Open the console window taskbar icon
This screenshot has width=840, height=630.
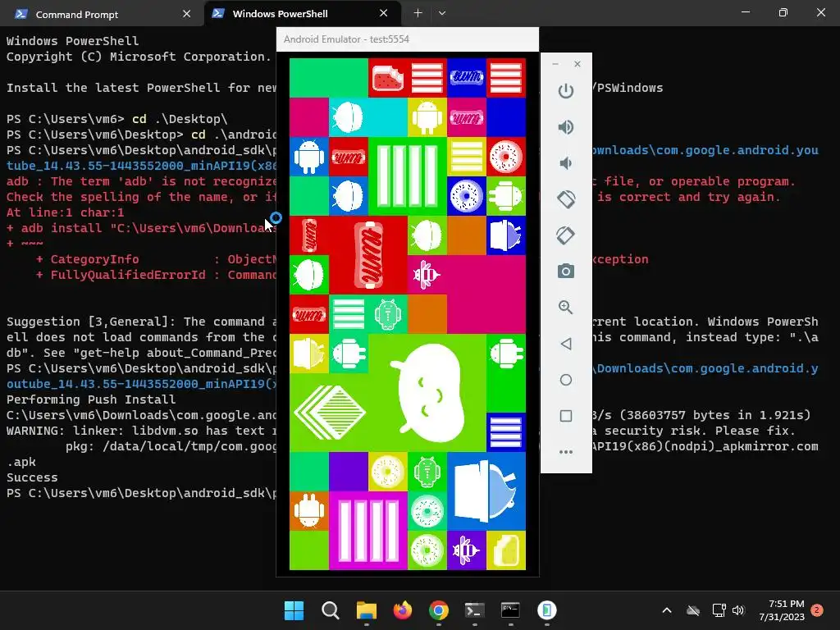[510, 610]
